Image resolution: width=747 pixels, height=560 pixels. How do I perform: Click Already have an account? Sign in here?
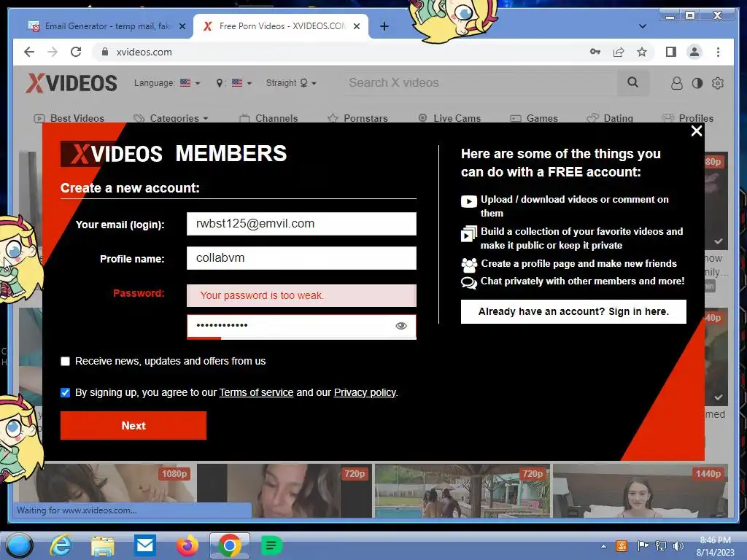[x=573, y=312]
